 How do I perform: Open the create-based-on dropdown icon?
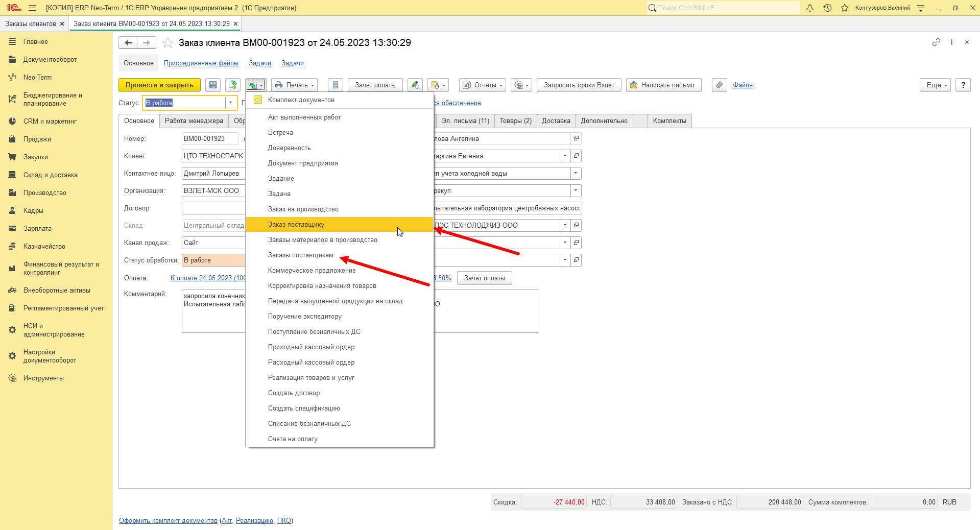pos(256,85)
